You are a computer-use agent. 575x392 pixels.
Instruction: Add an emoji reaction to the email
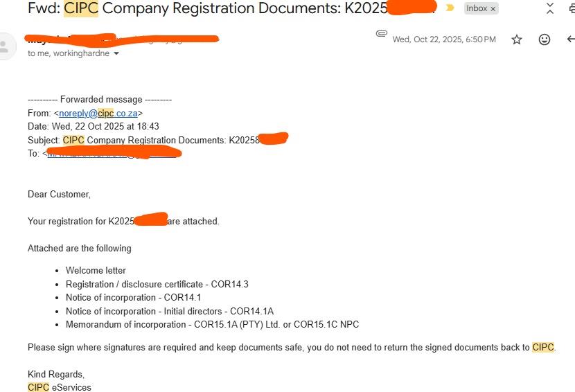click(545, 39)
